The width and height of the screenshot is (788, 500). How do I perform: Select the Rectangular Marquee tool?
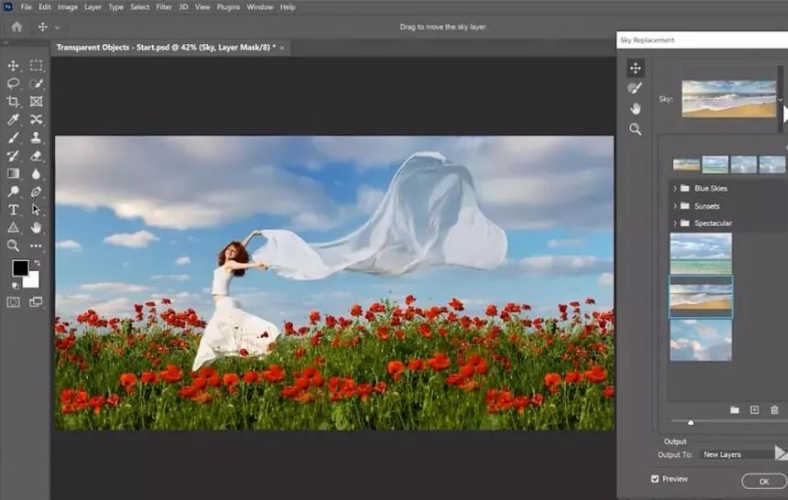(x=36, y=66)
